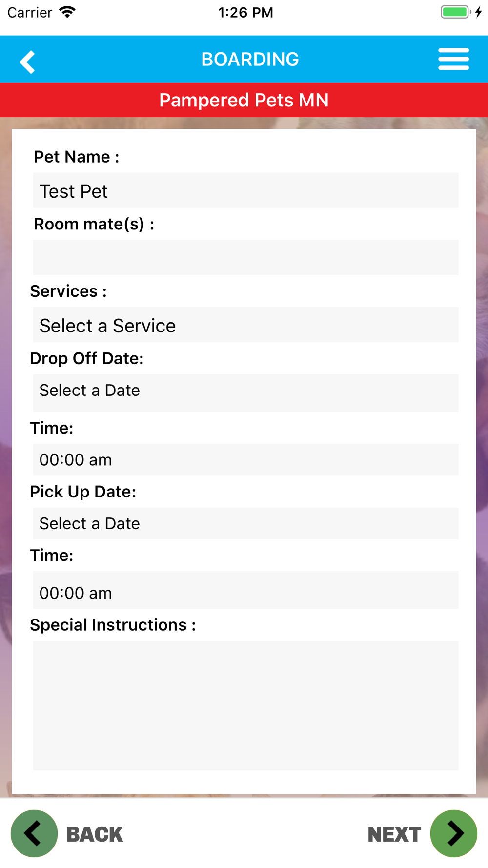Tap the Wi-Fi status icon
The width and height of the screenshot is (488, 868).
pyautogui.click(x=67, y=12)
